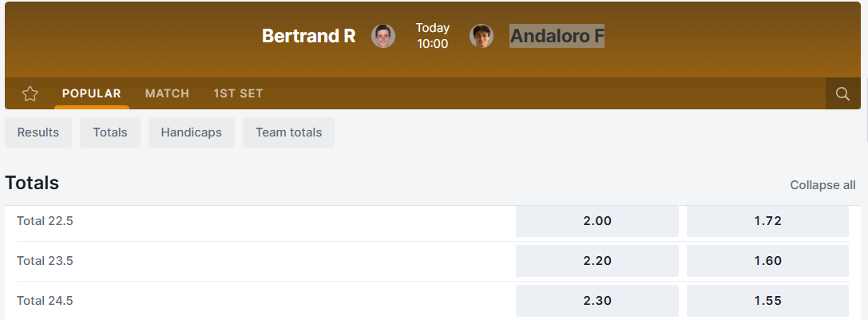The width and height of the screenshot is (868, 320).
Task: Select 2.20 odds for Total 23.5
Action: [x=597, y=261]
